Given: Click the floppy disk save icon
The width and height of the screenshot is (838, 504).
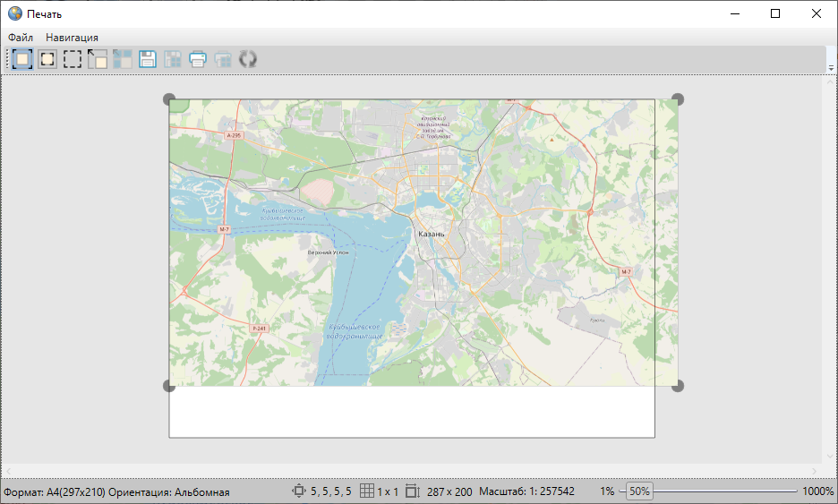Looking at the screenshot, I should coord(148,59).
